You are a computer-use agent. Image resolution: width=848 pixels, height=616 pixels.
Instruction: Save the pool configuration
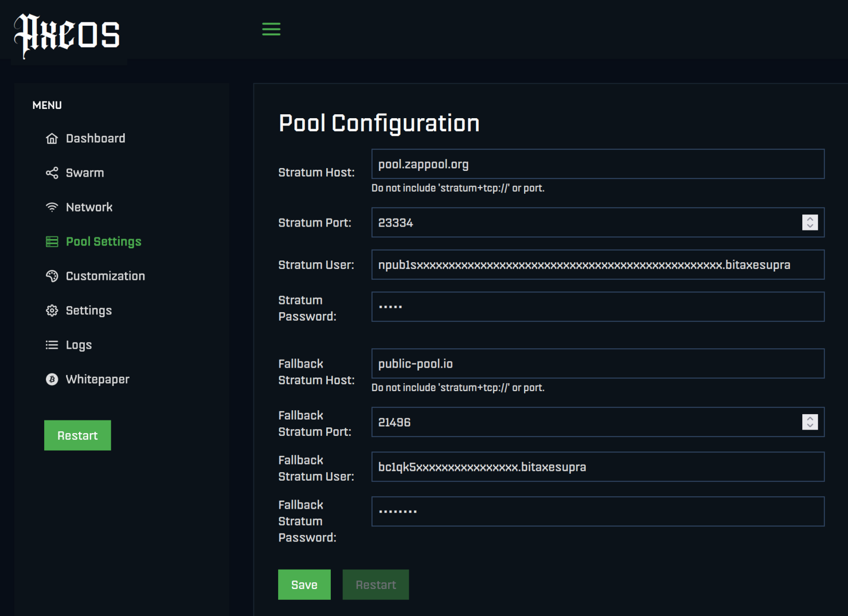(x=304, y=584)
